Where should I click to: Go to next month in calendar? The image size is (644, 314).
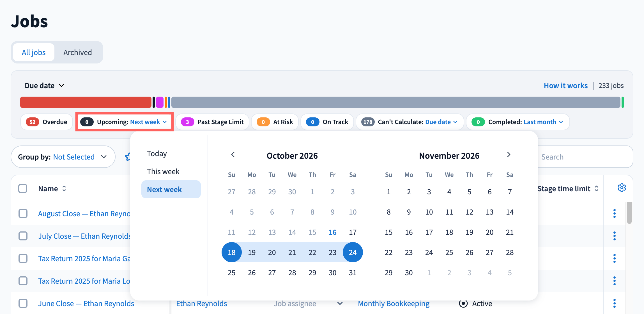coord(509,155)
